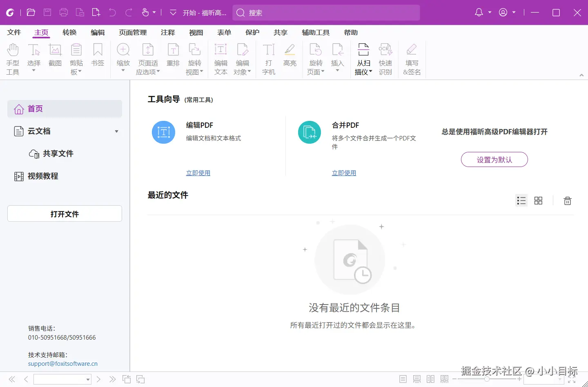Viewport: 588px width, 387px height.
Task: Click the Undo arrow in title bar
Action: pos(112,13)
